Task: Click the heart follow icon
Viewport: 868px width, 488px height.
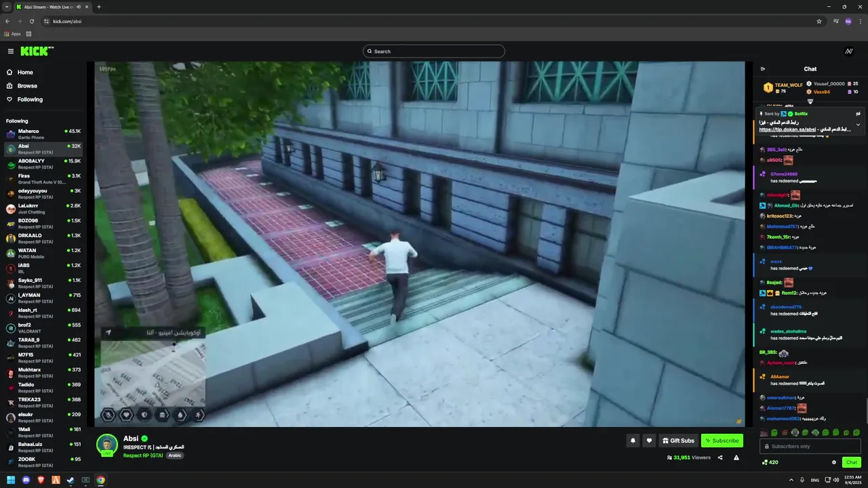Action: (649, 441)
